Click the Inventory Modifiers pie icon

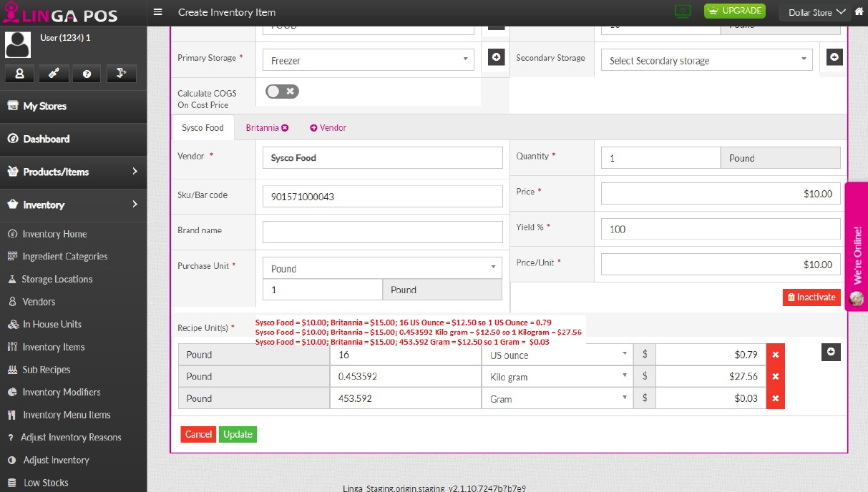[x=12, y=392]
